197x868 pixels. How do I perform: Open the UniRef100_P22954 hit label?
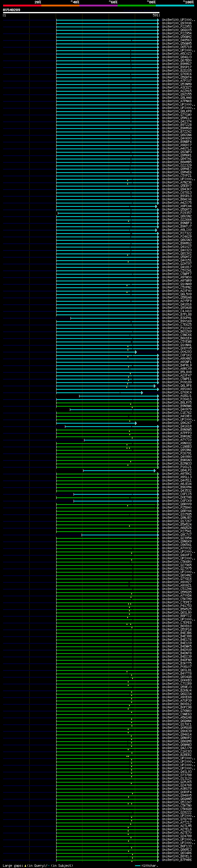point(177,33)
